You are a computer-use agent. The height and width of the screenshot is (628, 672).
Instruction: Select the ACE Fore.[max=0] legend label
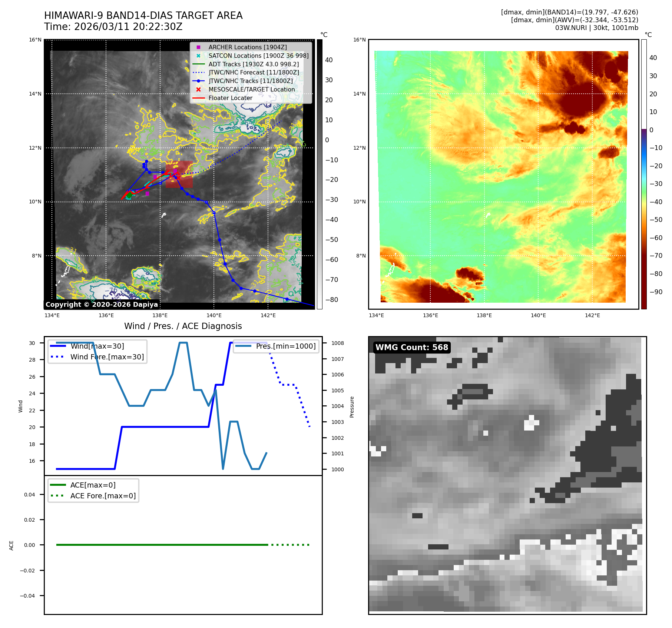[103, 496]
